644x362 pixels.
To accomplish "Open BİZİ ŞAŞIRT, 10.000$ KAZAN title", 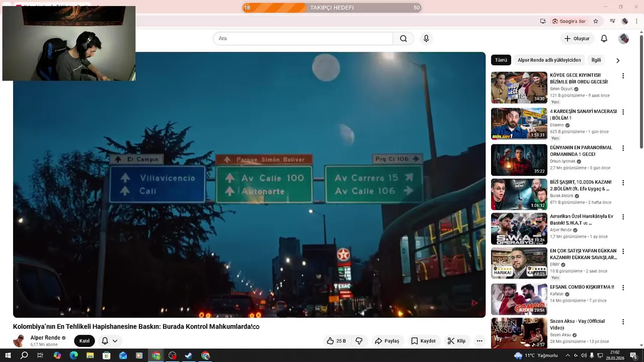I will 581,186.
